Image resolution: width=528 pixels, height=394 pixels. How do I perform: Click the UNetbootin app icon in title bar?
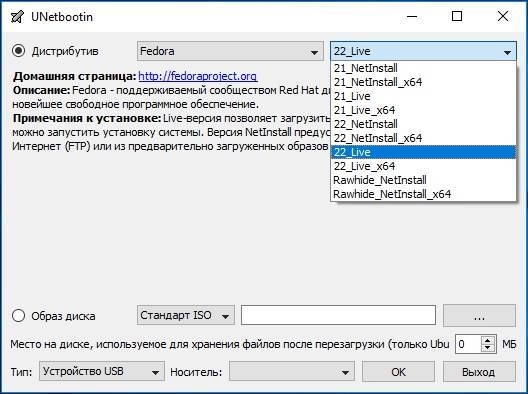[17, 17]
